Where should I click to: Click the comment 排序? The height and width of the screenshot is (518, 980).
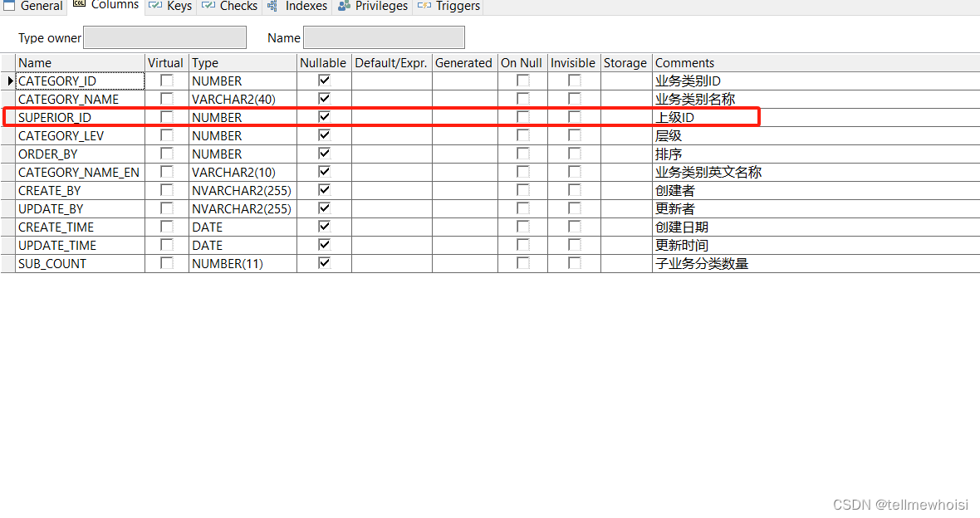coord(668,154)
